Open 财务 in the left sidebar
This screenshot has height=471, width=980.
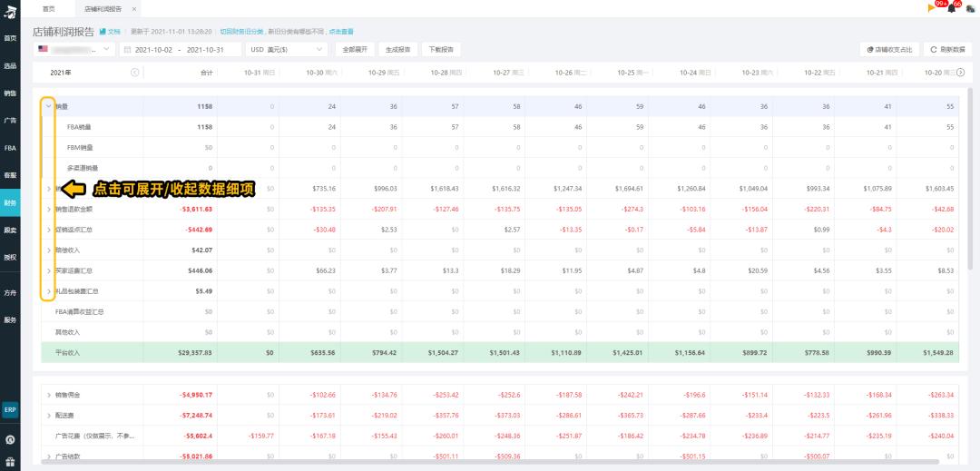coord(10,202)
